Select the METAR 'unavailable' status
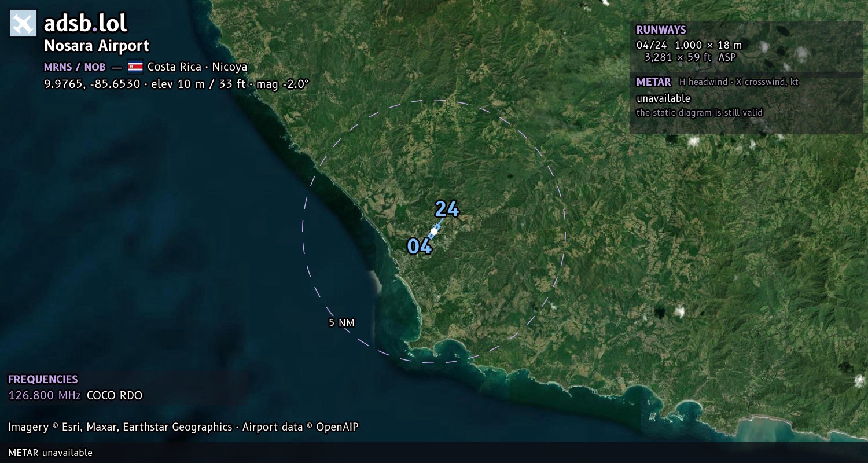This screenshot has width=868, height=463. 663,98
